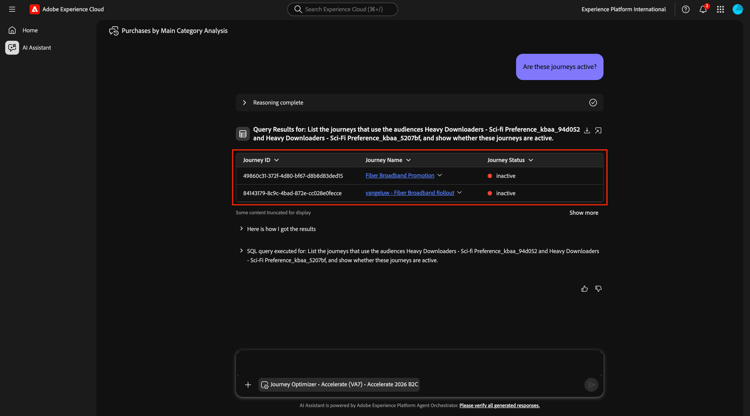Click journey ID starting with 84143179
The width and height of the screenshot is (750, 416).
pyautogui.click(x=292, y=193)
